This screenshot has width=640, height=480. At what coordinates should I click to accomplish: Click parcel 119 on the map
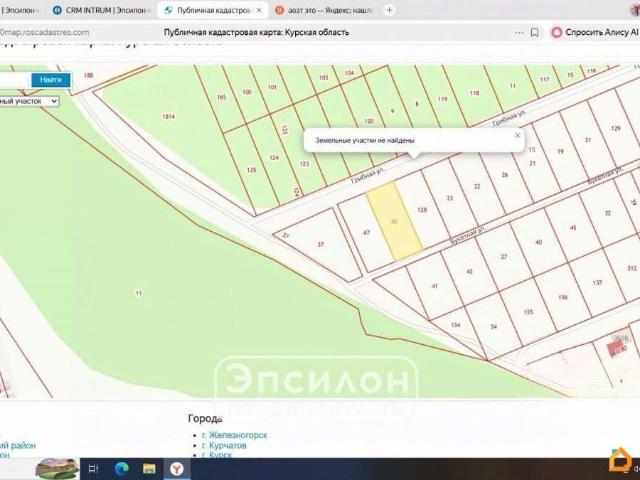click(x=442, y=99)
